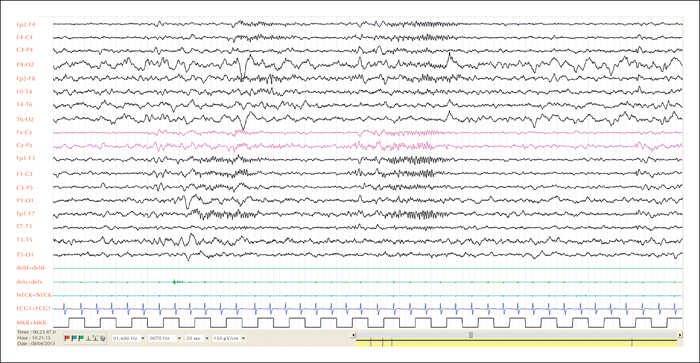Viewport: 700px width, 363px height.
Task: Click the fourth toolbar measurement icon
Action: point(88,338)
